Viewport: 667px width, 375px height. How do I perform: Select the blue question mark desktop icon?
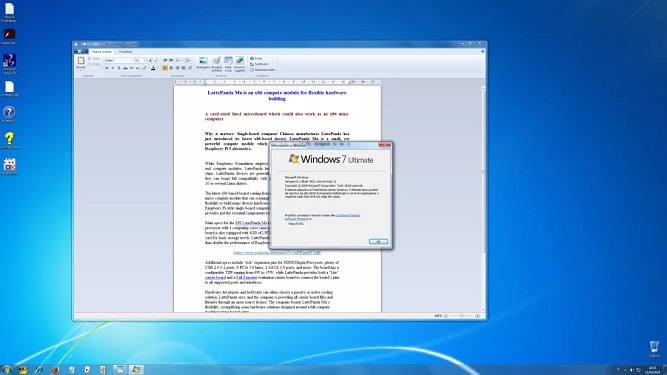click(9, 114)
